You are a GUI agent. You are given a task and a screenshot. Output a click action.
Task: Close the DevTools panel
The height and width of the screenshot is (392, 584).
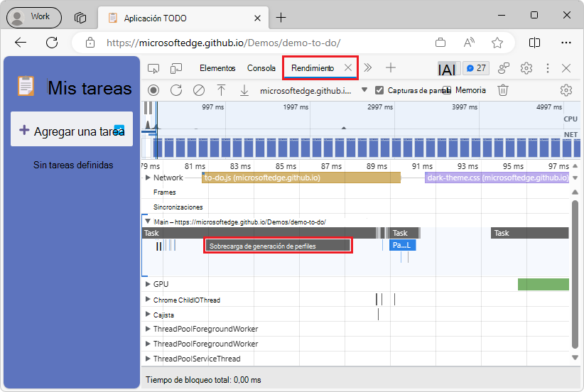click(x=566, y=68)
